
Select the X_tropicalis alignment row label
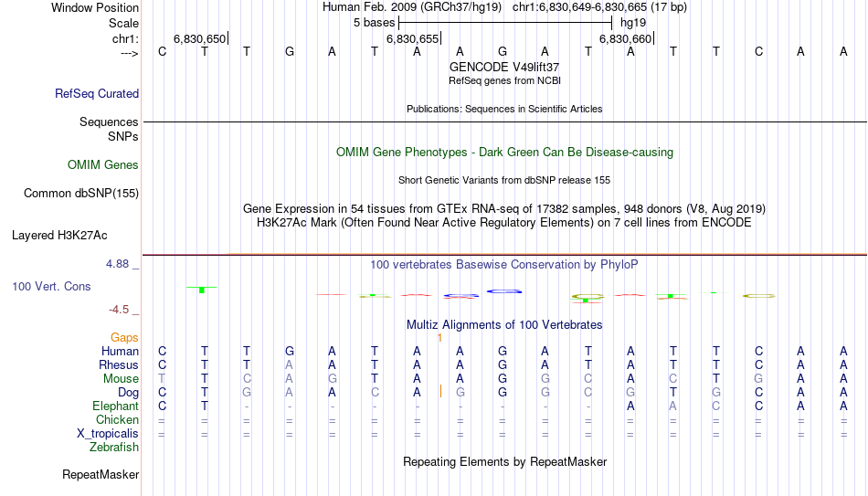pos(108,434)
